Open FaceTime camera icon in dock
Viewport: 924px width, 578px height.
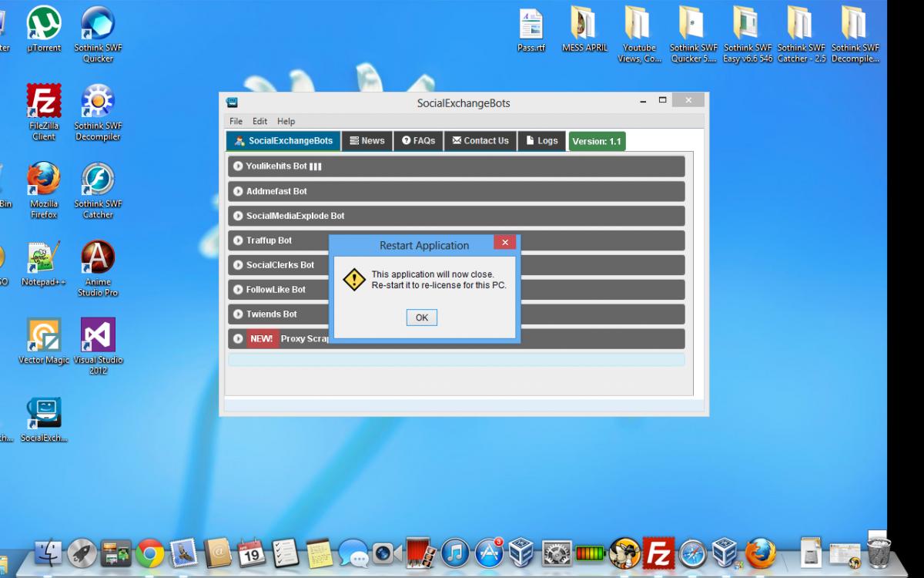pyautogui.click(x=387, y=553)
